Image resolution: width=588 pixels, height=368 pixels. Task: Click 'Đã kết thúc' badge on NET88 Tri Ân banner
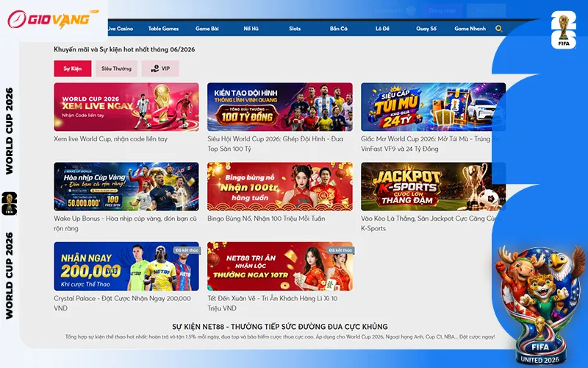pos(340,250)
